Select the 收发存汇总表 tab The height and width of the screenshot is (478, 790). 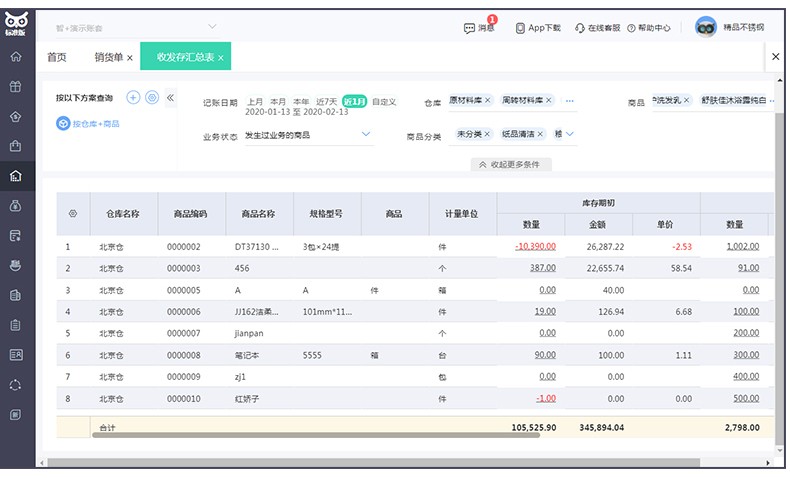[185, 57]
